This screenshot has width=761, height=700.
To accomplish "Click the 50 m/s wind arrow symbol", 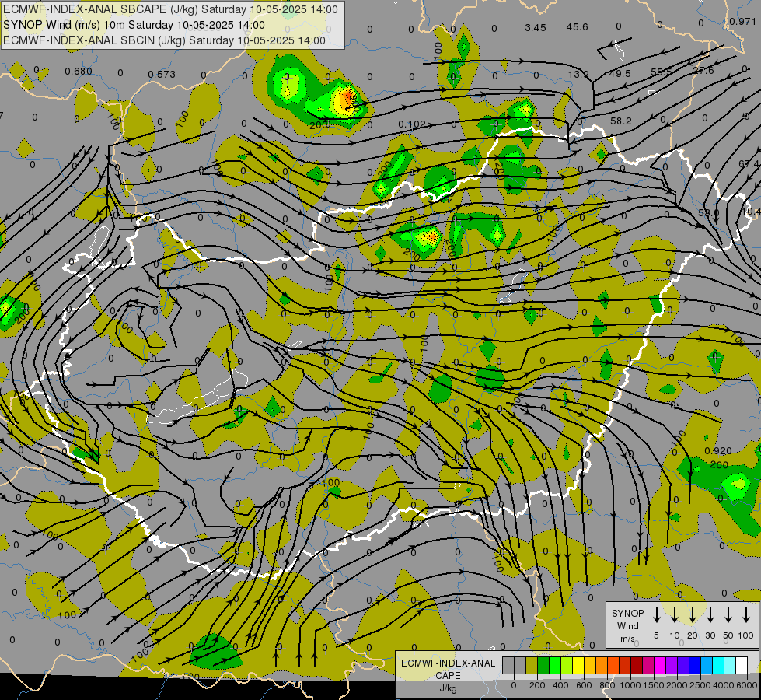I will (x=728, y=615).
